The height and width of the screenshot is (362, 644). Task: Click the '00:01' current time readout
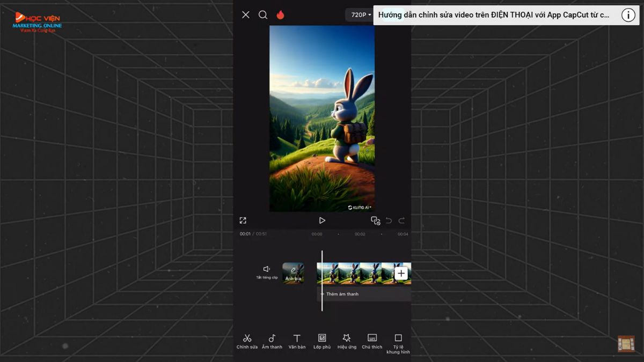click(245, 234)
